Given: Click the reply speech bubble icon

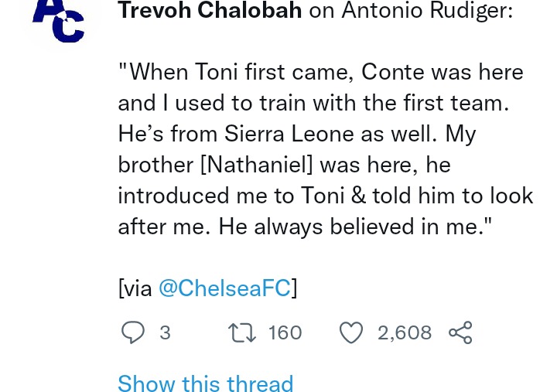Looking at the screenshot, I should (133, 332).
